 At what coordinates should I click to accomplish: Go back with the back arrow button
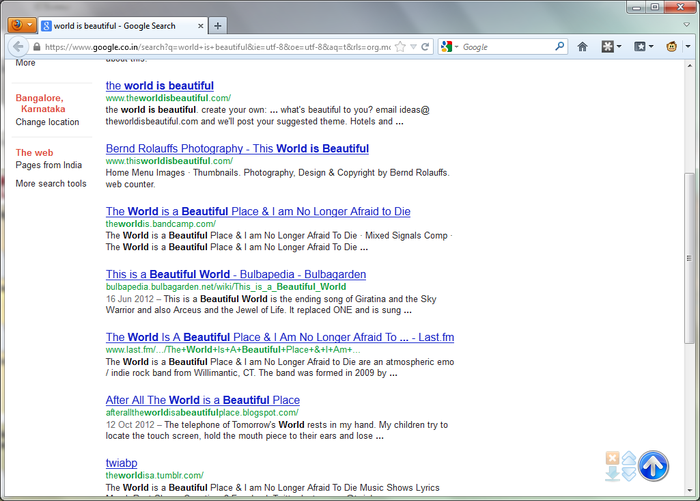(18, 46)
